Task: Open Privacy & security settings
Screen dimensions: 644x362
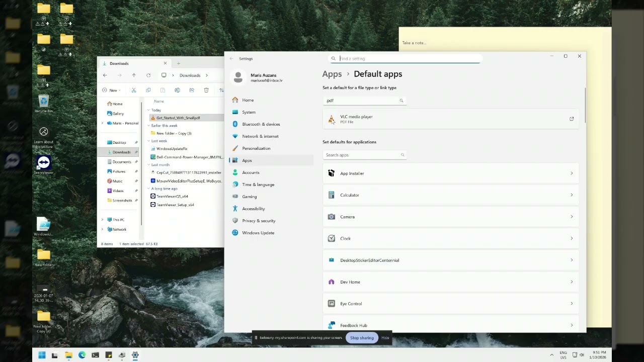Action: [x=271, y=221]
